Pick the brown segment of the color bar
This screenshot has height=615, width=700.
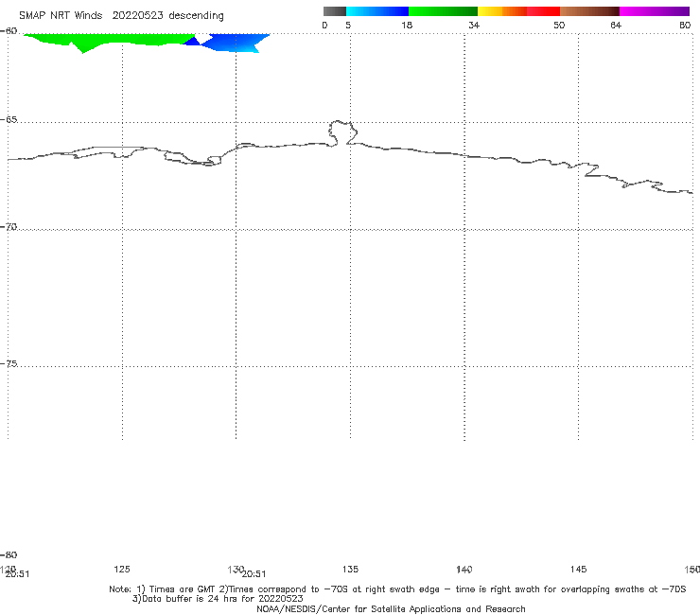(x=589, y=11)
